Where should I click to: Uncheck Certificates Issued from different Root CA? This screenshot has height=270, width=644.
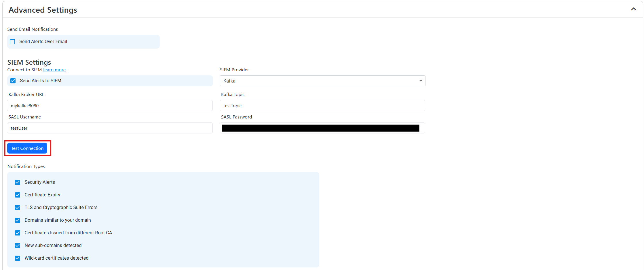(x=18, y=233)
